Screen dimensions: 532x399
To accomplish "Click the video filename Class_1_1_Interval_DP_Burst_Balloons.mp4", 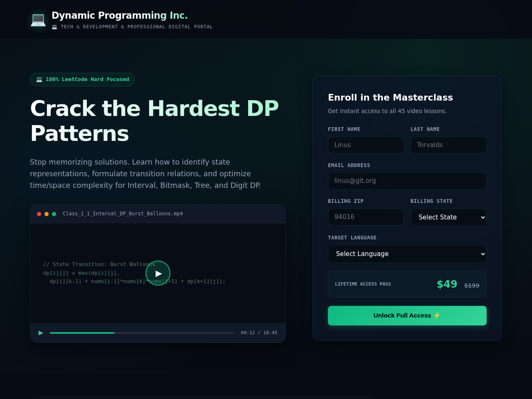I will pyautogui.click(x=123, y=214).
